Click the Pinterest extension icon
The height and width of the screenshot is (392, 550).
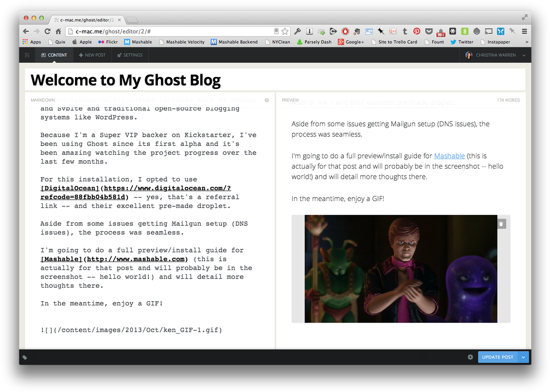point(417,32)
